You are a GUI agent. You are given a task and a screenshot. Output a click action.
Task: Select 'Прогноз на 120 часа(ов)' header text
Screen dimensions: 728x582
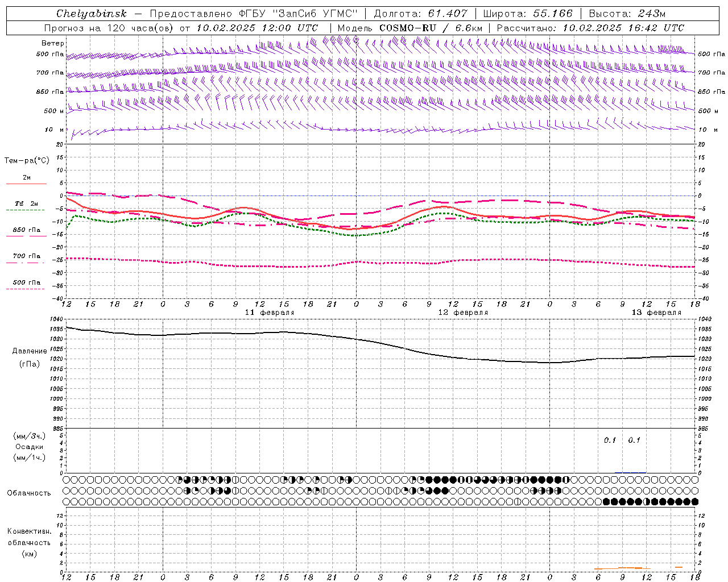[x=110, y=28]
